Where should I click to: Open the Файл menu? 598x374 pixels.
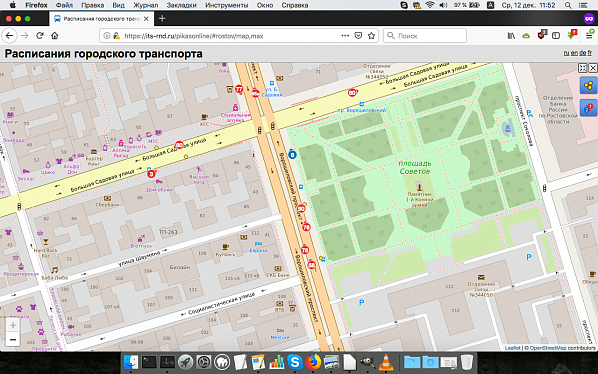click(64, 5)
